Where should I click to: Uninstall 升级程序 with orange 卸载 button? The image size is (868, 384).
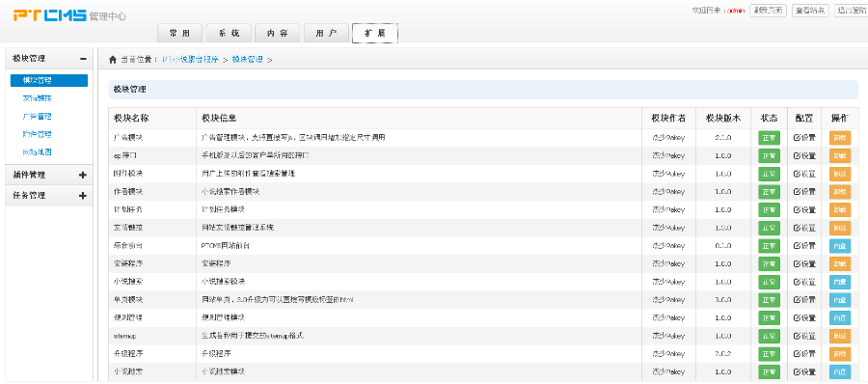point(840,354)
